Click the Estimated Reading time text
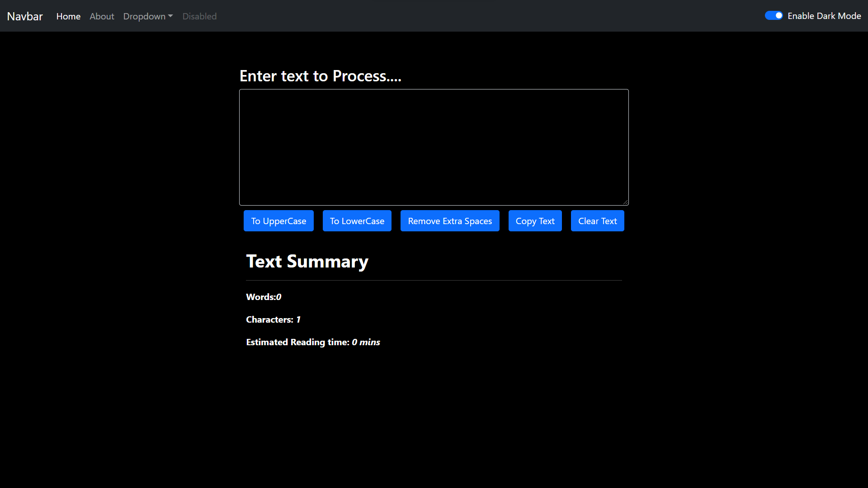The image size is (868, 488). click(313, 342)
